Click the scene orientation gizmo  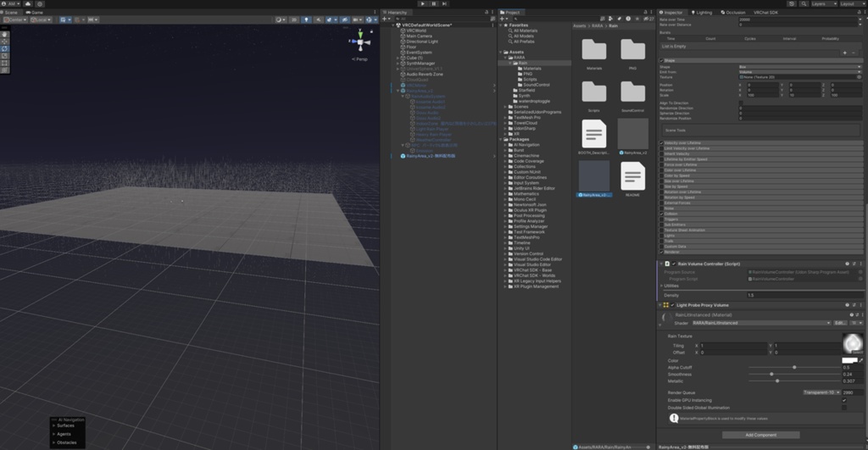360,43
